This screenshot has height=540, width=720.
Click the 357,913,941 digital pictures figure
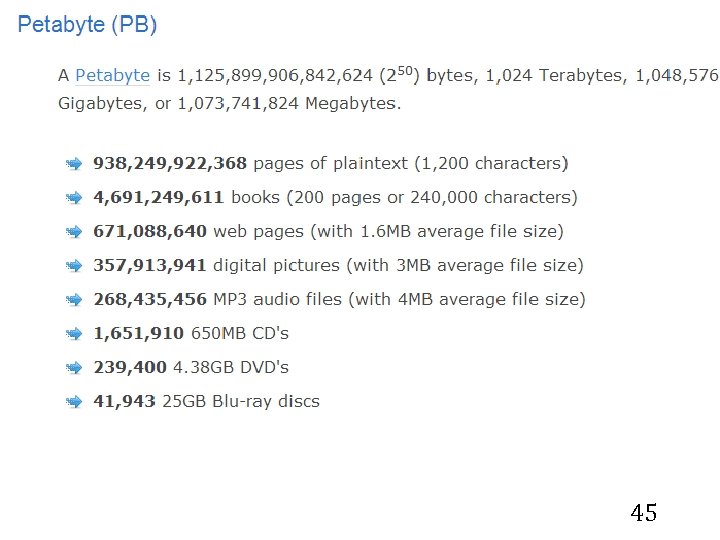tap(150, 265)
